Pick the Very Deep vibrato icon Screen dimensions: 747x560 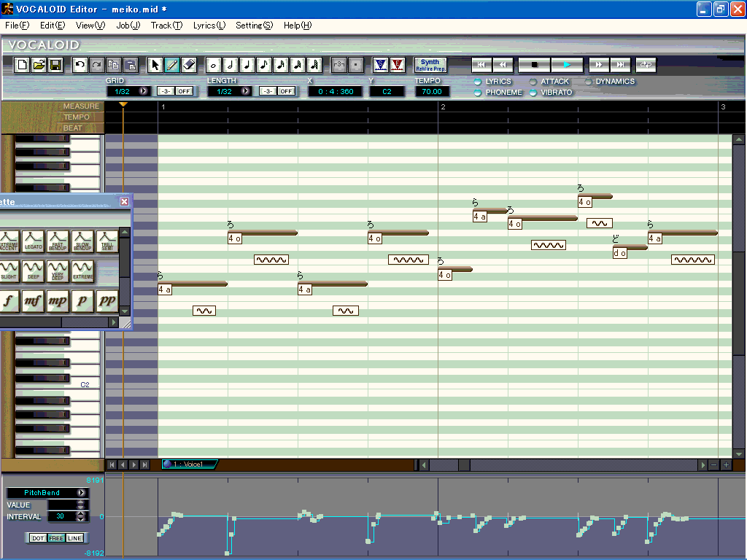point(58,271)
